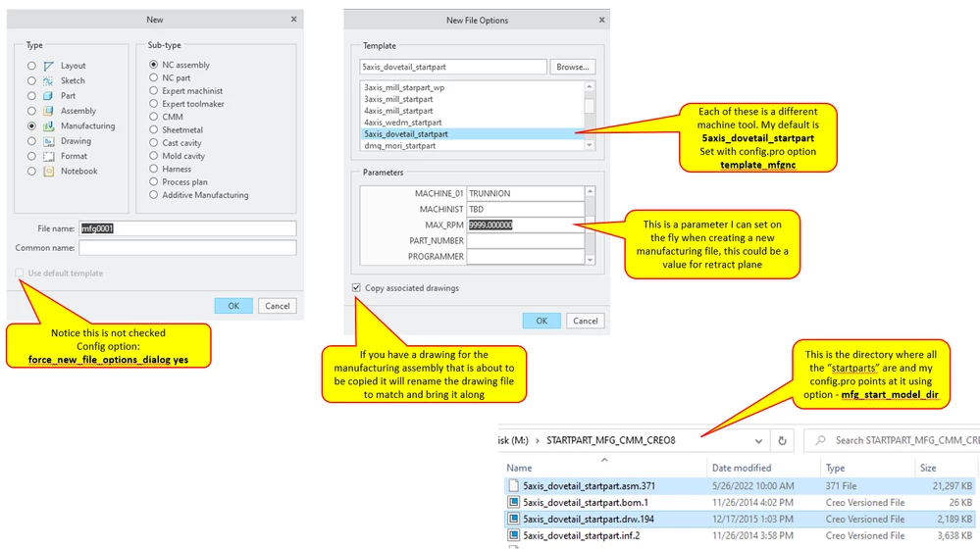The image size is (980, 549).
Task: Click Creo icon of 5axis_dovetail_startpart.inf.2
Action: point(513,535)
